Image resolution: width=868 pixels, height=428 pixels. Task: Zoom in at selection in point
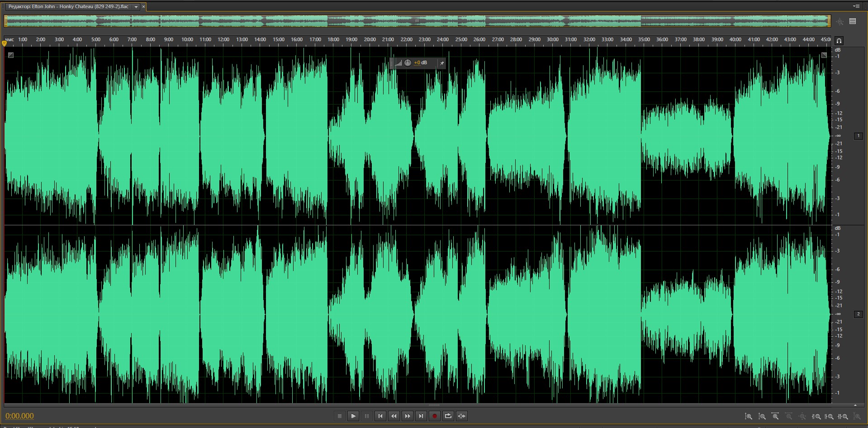816,416
